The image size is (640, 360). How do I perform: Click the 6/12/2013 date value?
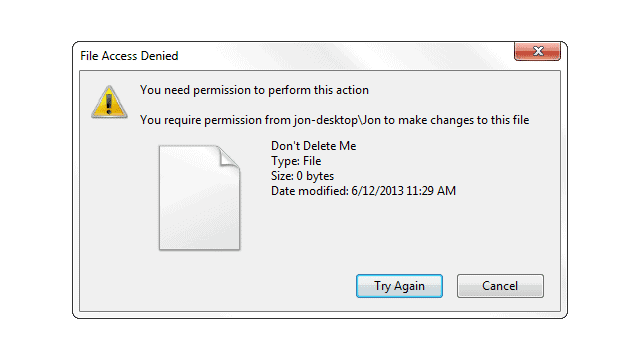[377, 191]
